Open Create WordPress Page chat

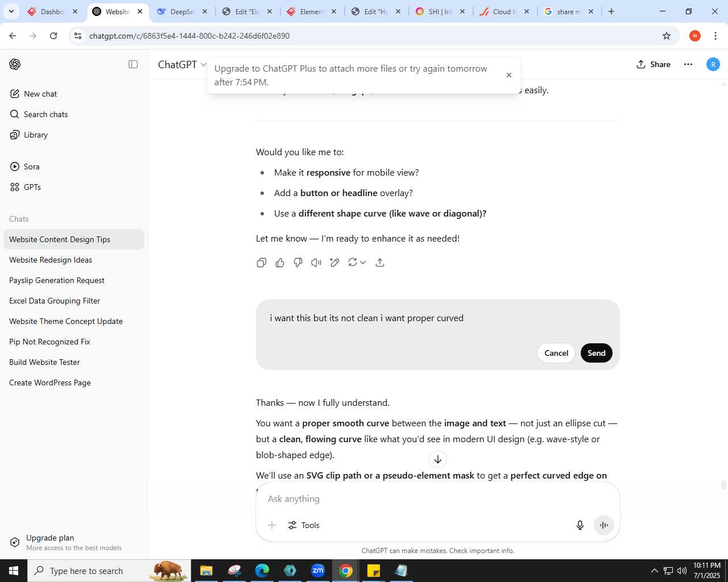tap(74, 383)
